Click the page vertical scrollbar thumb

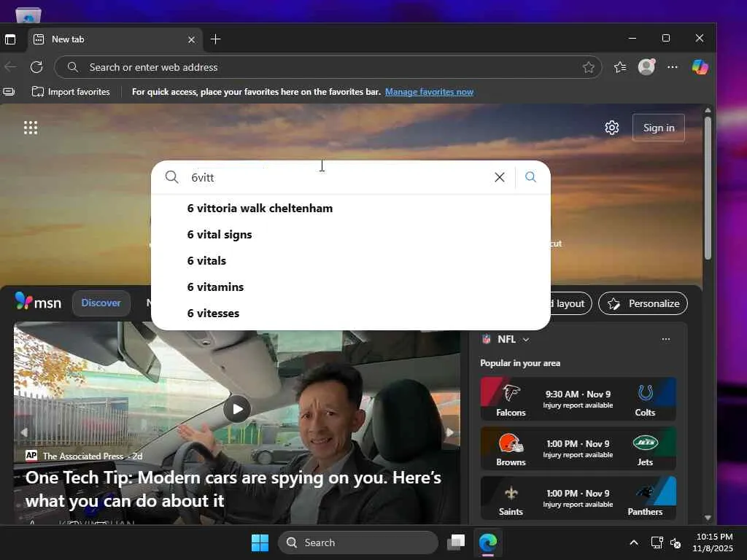(x=708, y=188)
